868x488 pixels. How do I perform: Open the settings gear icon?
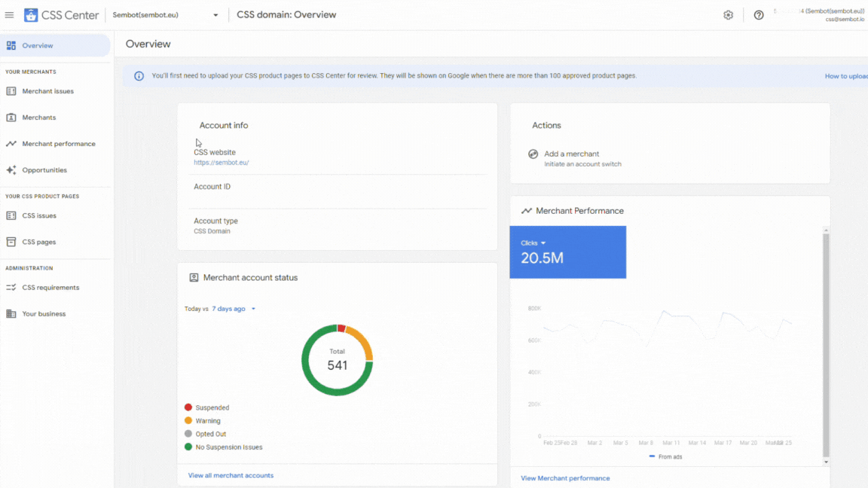tap(728, 15)
